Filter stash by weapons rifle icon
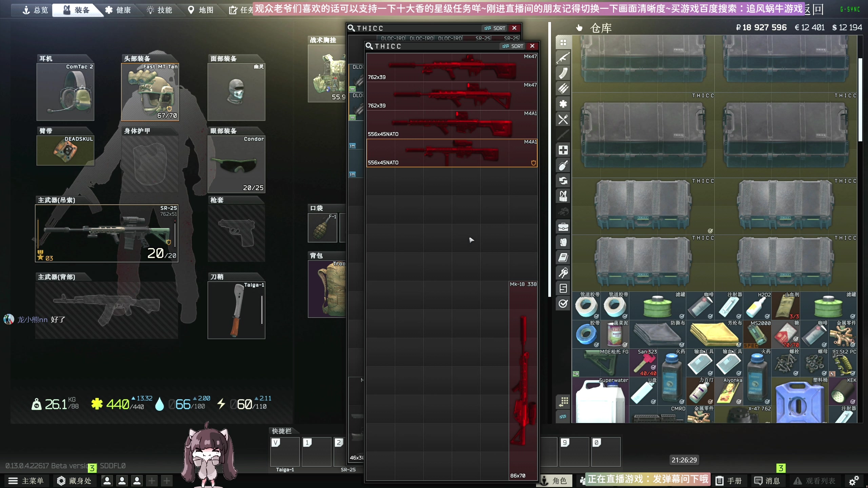 tap(563, 58)
